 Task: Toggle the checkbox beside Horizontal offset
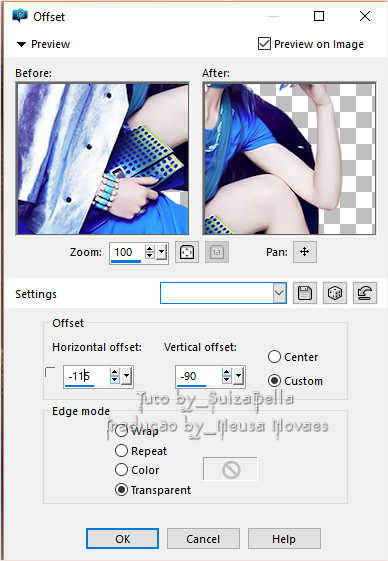[x=51, y=372]
